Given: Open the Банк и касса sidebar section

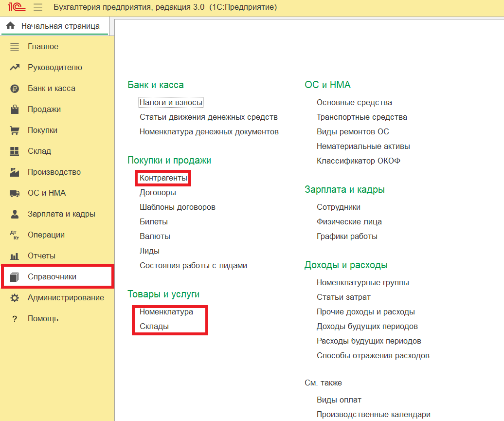Looking at the screenshot, I should [52, 89].
